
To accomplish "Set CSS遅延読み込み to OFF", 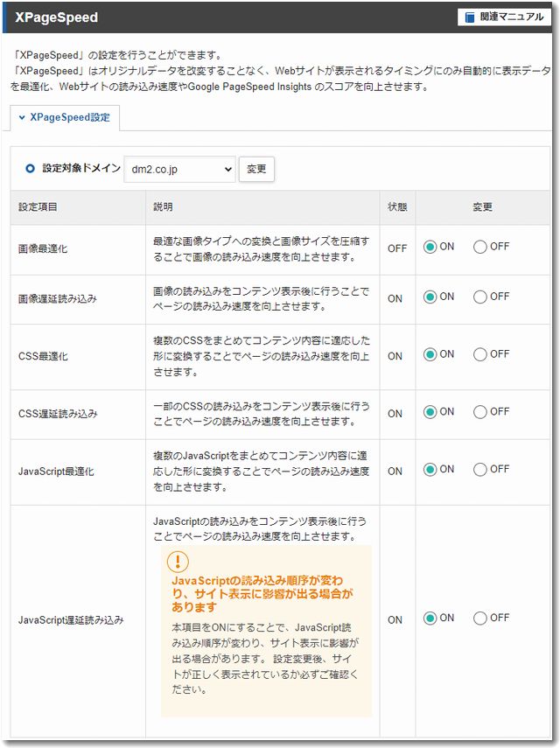I will (479, 412).
